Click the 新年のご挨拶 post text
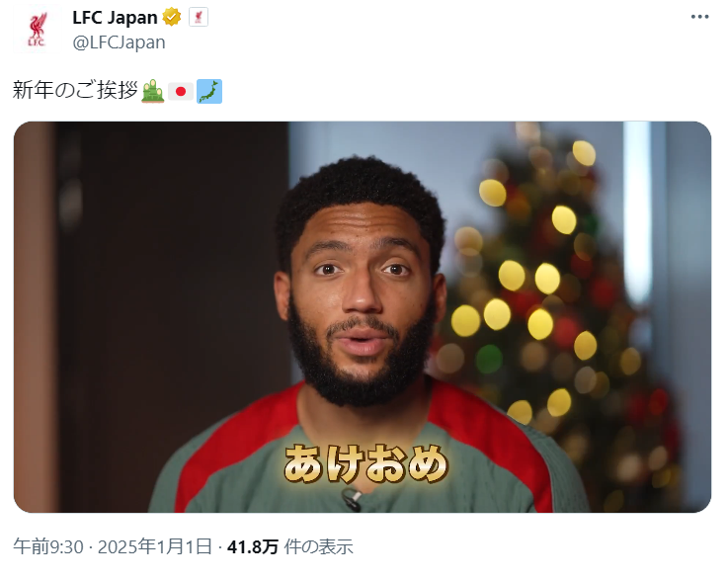Image resolution: width=728 pixels, height=580 pixels. pos(75,91)
